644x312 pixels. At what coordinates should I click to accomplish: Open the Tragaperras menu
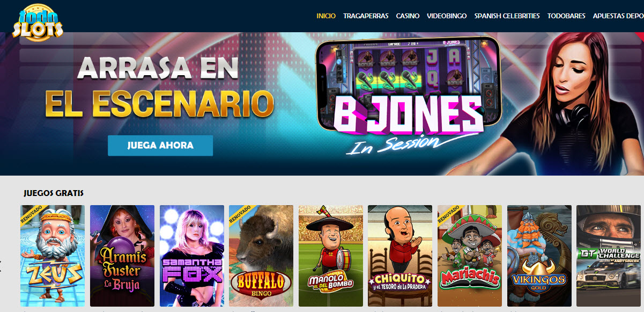click(366, 16)
